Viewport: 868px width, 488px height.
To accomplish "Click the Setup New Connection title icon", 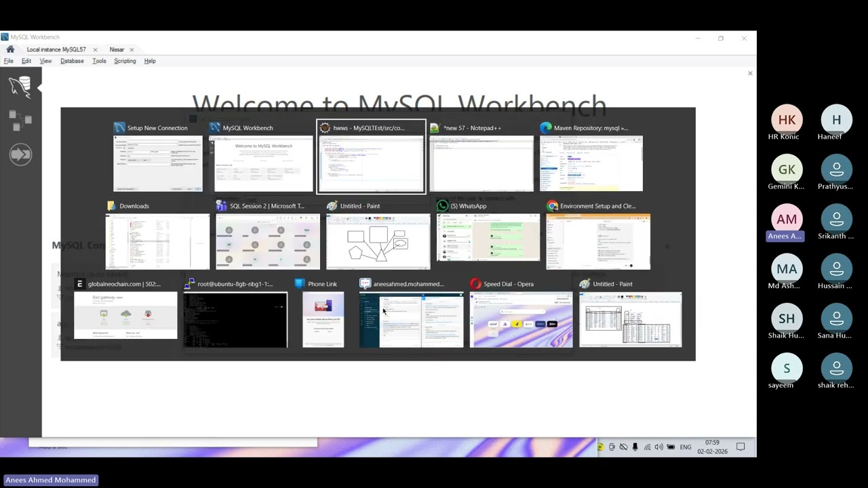I will coord(119,127).
